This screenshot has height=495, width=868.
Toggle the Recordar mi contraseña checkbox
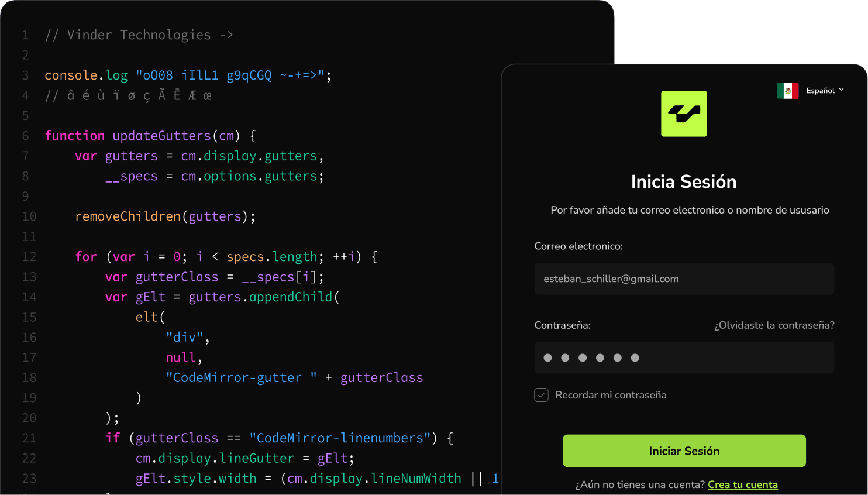click(541, 395)
